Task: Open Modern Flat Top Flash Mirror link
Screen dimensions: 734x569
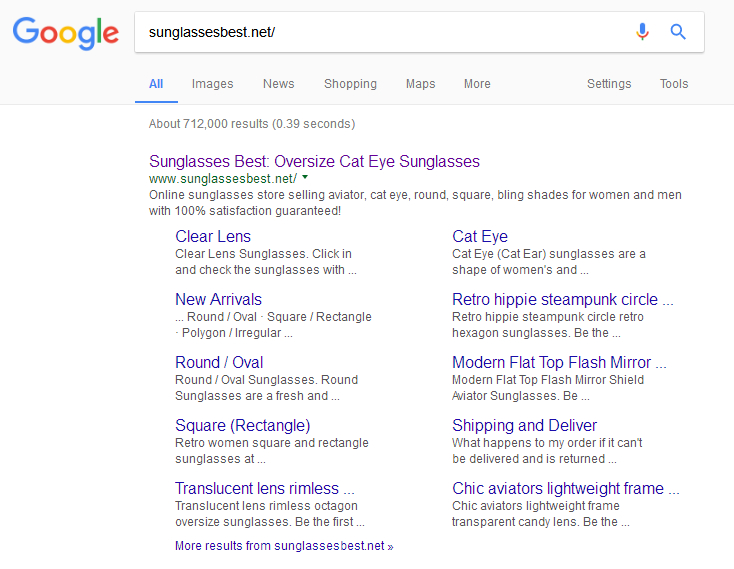Action: 559,362
